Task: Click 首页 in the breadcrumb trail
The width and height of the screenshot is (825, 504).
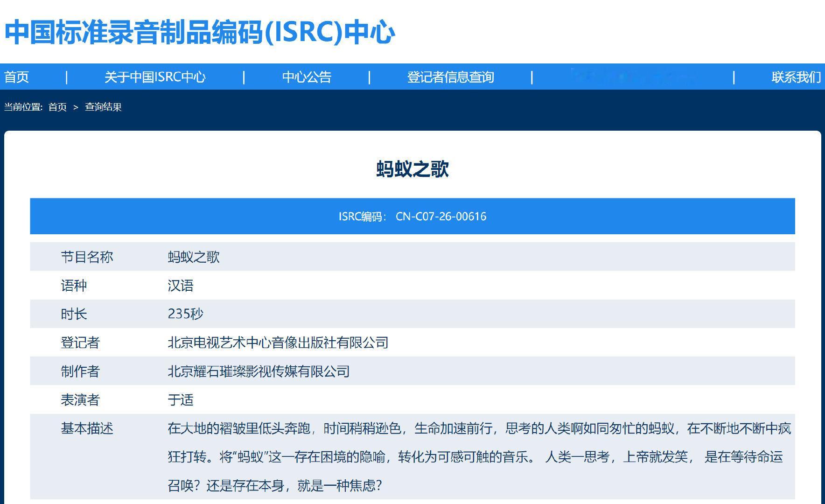Action: [57, 107]
